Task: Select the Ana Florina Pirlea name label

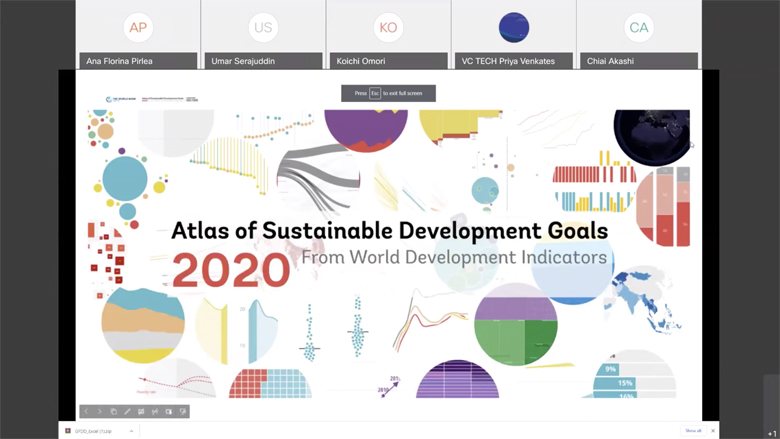Action: pos(138,61)
